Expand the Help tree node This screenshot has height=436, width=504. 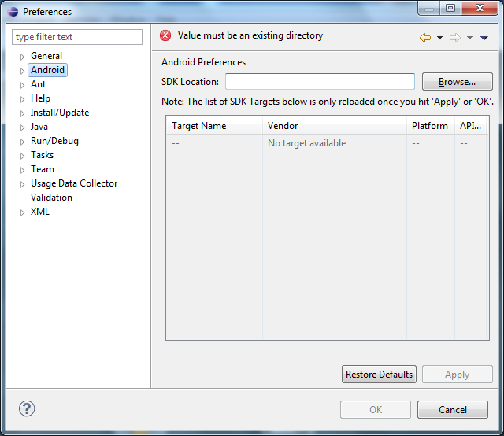point(22,99)
